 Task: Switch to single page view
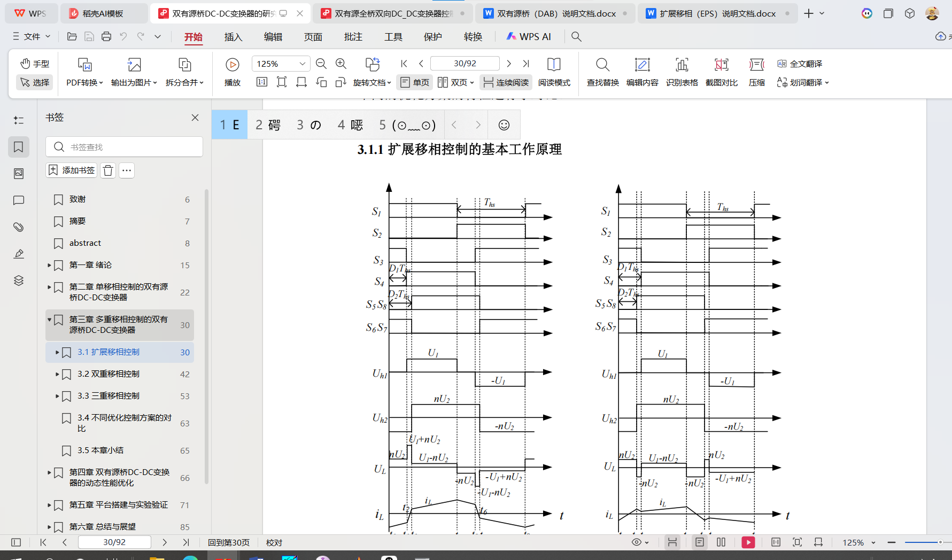pos(415,82)
